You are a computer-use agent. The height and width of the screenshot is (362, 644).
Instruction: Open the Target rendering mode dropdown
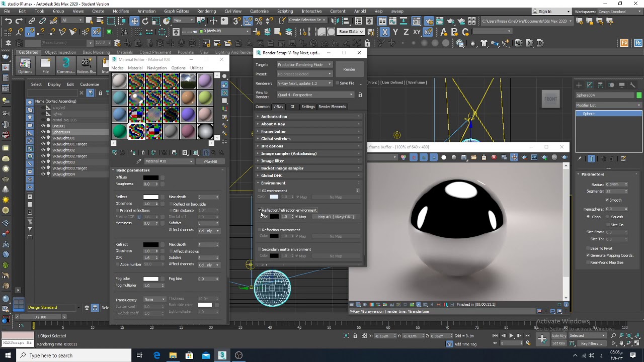click(x=304, y=64)
